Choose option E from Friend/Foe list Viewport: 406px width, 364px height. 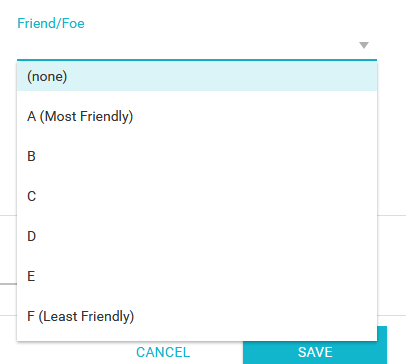click(x=197, y=276)
